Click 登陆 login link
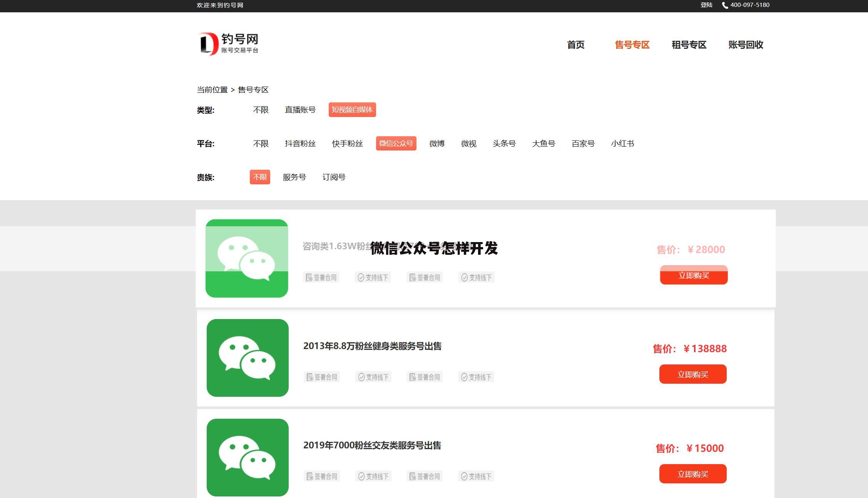The height and width of the screenshot is (498, 868). point(706,5)
